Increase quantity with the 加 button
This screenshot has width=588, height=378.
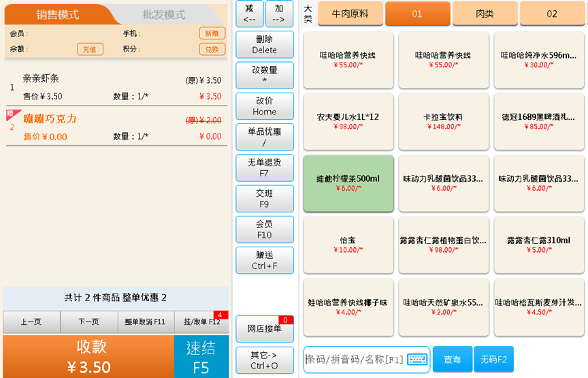pos(279,14)
